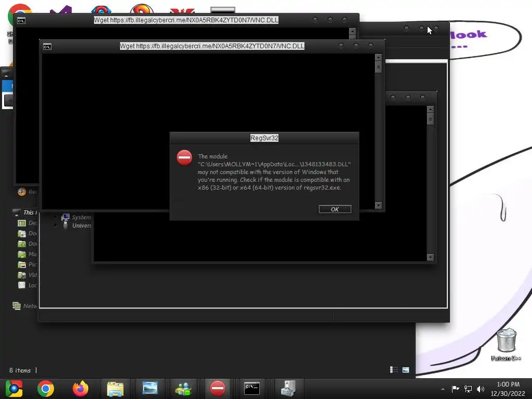Open Music folder icon in Explorer sidebar
The image size is (532, 399).
tap(22, 254)
